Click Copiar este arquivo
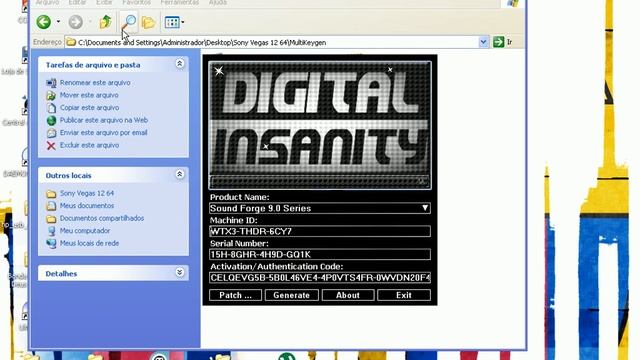640x360 pixels. [89, 108]
